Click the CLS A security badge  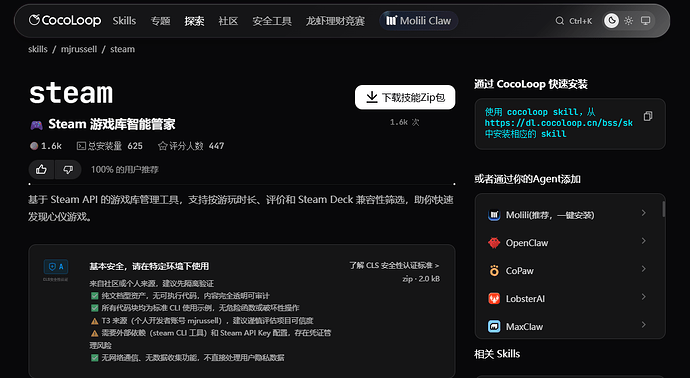(x=56, y=267)
